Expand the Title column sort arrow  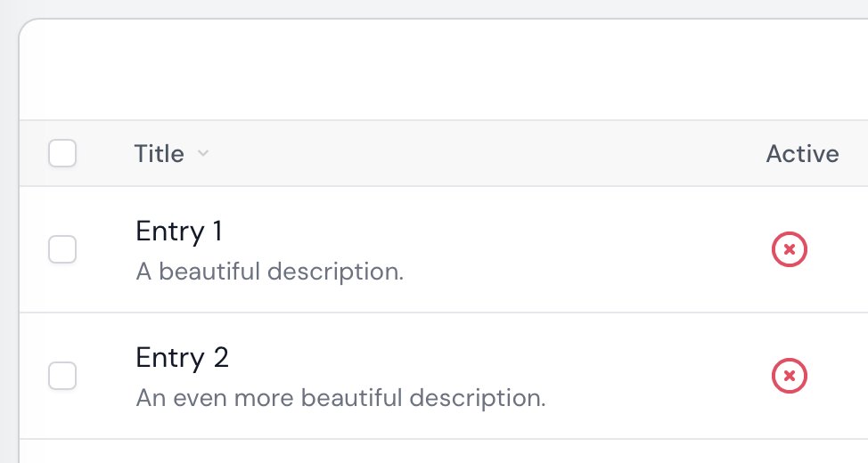coord(203,153)
